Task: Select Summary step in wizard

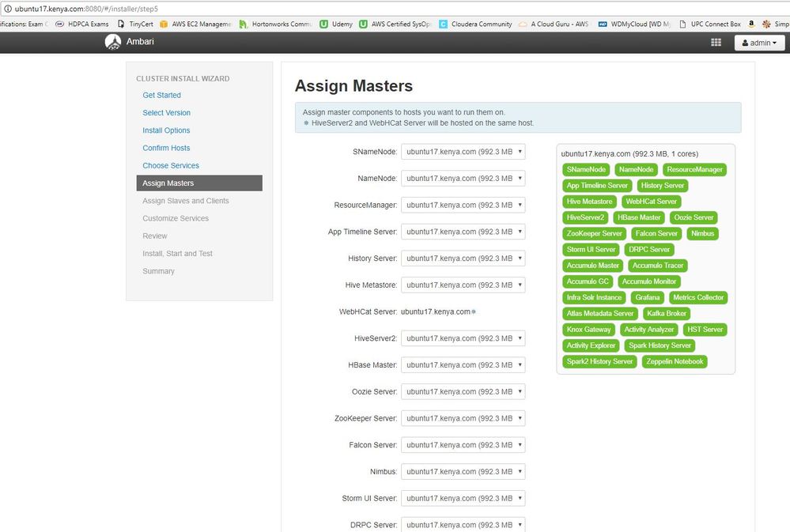Action: pos(158,272)
